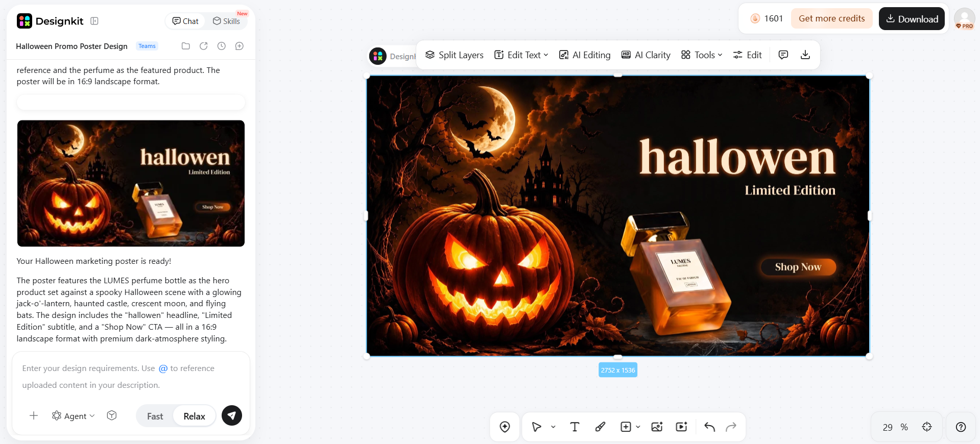Click the circular arrow icon in the project header
This screenshot has height=444, width=980.
[x=204, y=46]
